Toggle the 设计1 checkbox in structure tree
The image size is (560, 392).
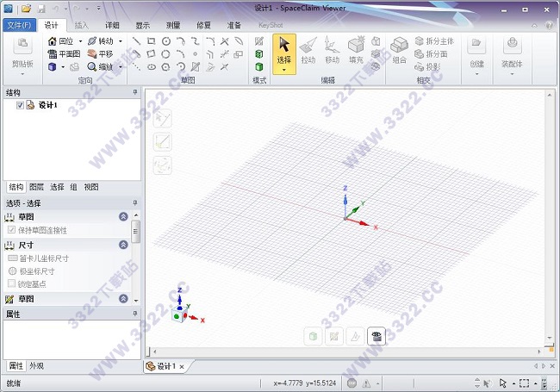(20, 105)
